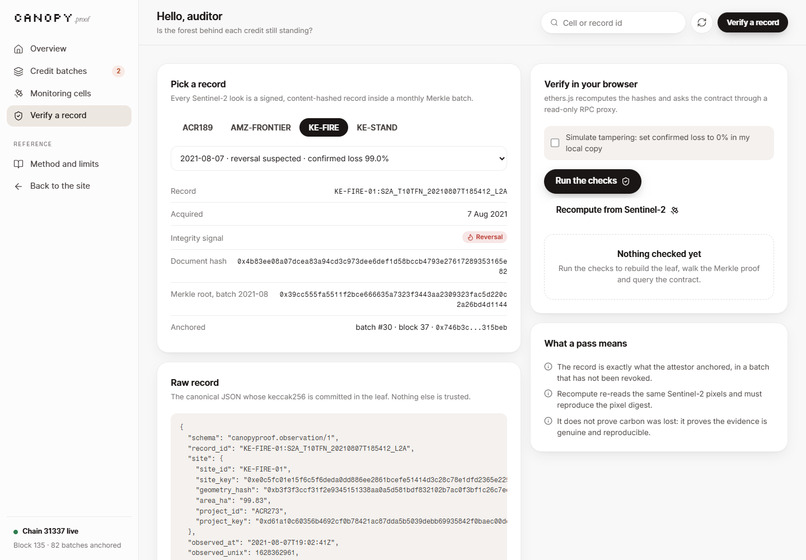Open Overview in the sidebar
Viewport: 806px width, 560px height.
pyautogui.click(x=69, y=49)
